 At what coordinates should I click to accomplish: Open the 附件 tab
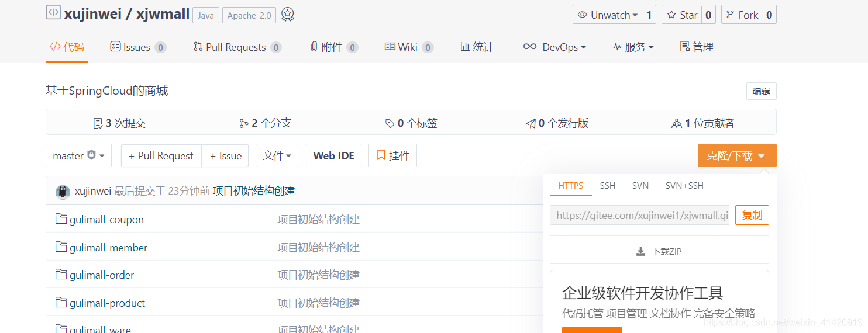334,47
